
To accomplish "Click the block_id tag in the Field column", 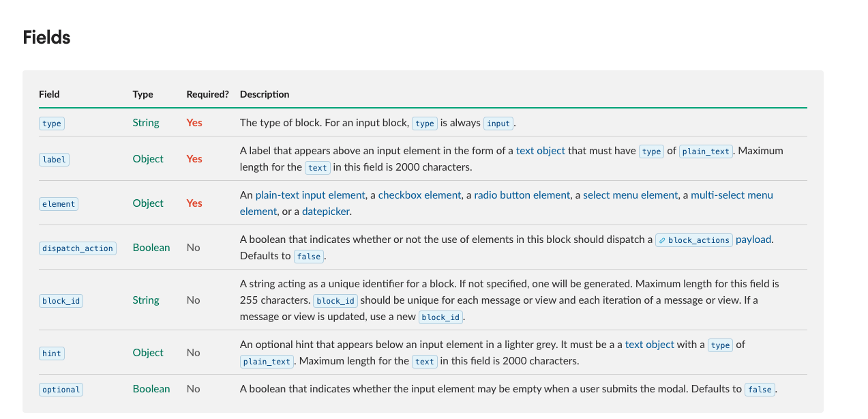I will [x=61, y=300].
